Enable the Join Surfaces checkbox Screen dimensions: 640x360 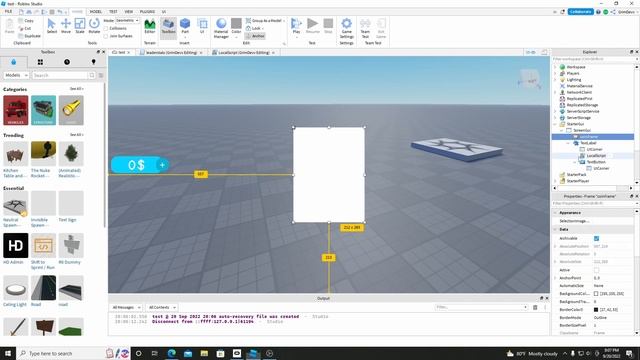point(106,36)
